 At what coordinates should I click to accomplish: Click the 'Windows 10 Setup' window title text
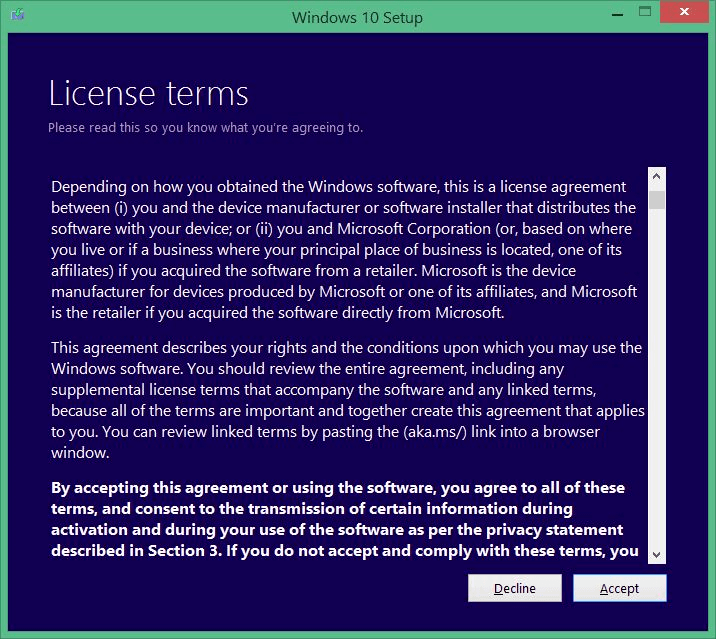point(357,18)
